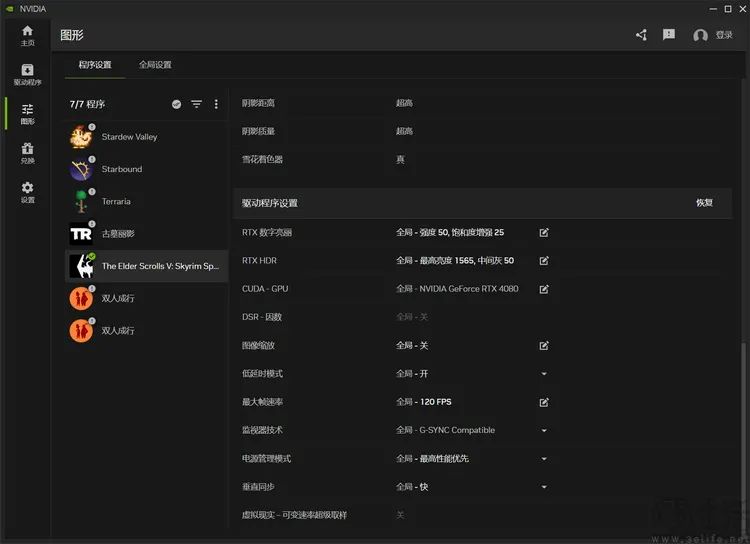The width and height of the screenshot is (750, 544).
Task: Edit the 最大帧速率 120 FPS value
Action: [544, 402]
